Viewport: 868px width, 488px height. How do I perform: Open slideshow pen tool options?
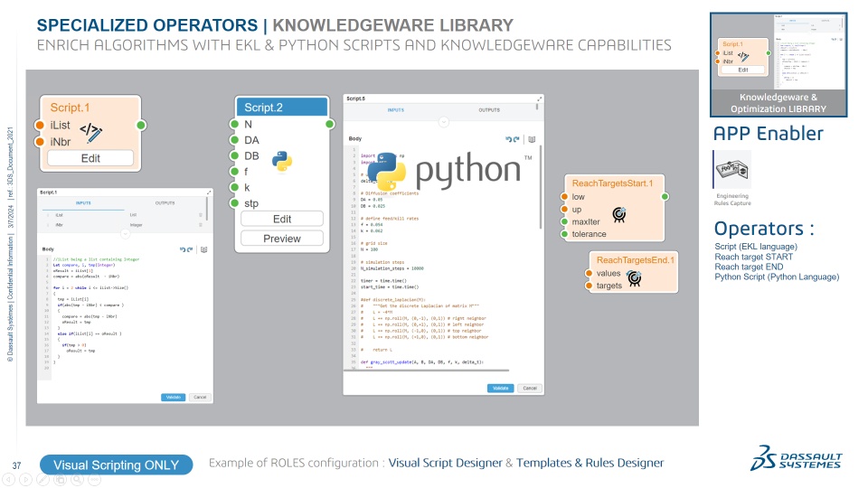(x=43, y=480)
